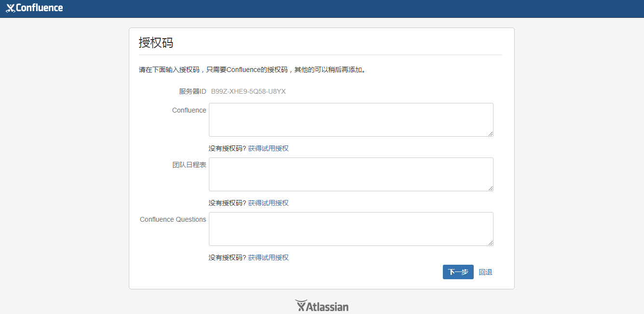The height and width of the screenshot is (314, 644).
Task: Click the 团队日程表 field label
Action: click(x=189, y=165)
